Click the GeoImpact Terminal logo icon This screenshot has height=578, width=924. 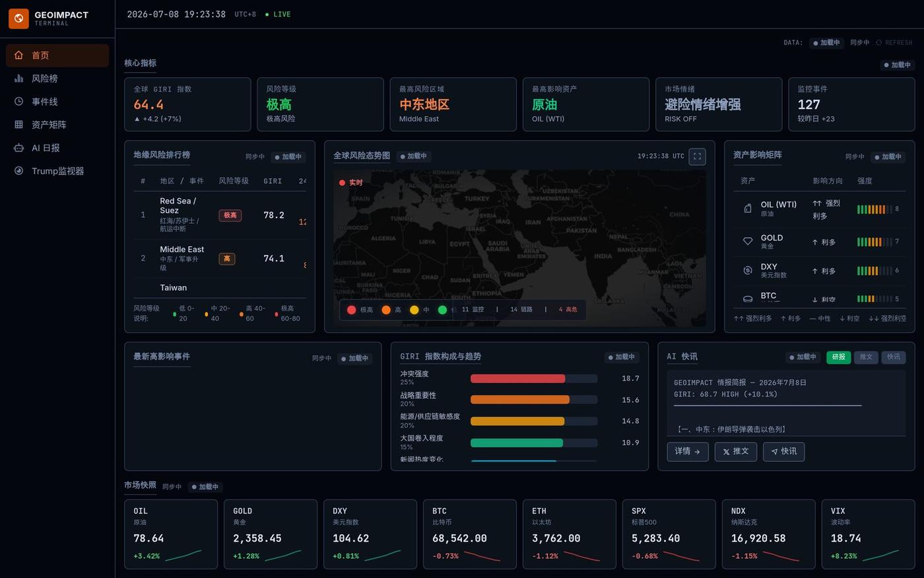[x=18, y=18]
